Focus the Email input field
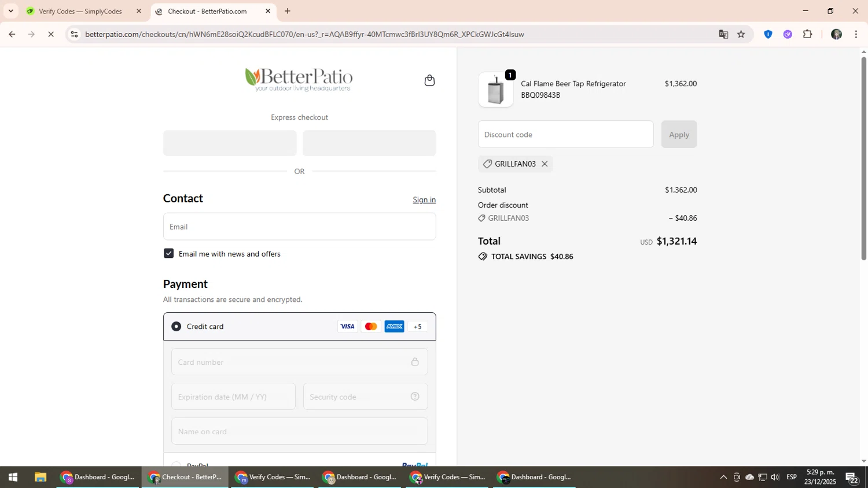Image resolution: width=868 pixels, height=488 pixels. click(299, 227)
